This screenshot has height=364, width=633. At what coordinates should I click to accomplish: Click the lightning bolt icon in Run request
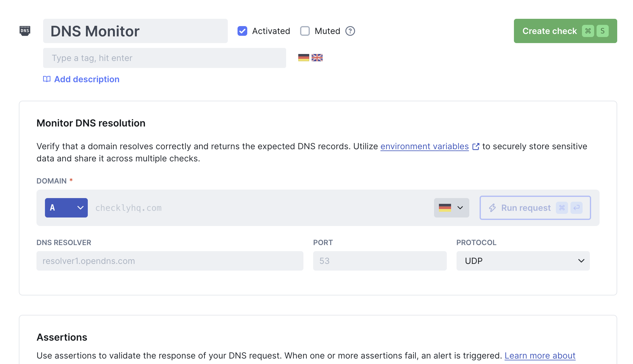point(493,208)
